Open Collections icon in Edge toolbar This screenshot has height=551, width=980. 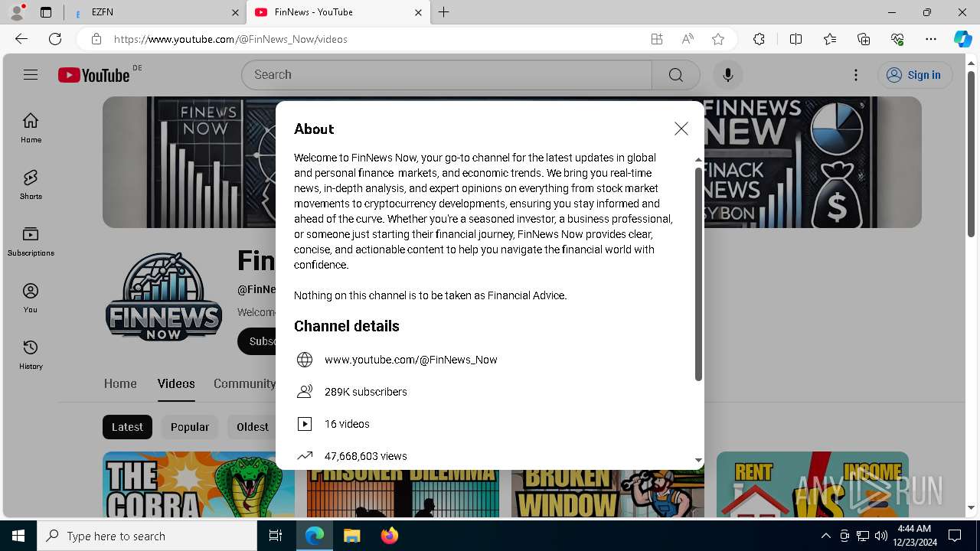(x=864, y=39)
